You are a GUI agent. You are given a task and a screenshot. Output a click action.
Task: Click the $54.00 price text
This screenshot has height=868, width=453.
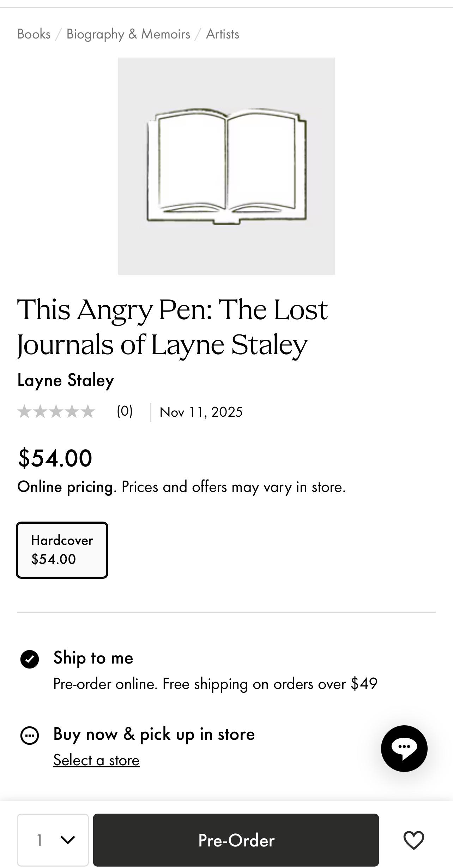[55, 458]
